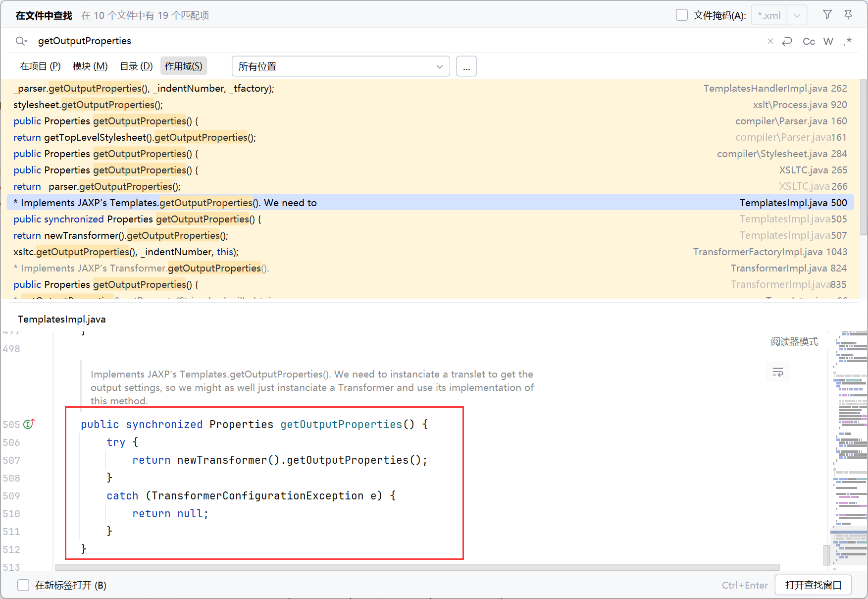The width and height of the screenshot is (868, 599).
Task: Select the TransformerFactoryImpl.java 1043 result
Action: point(430,252)
